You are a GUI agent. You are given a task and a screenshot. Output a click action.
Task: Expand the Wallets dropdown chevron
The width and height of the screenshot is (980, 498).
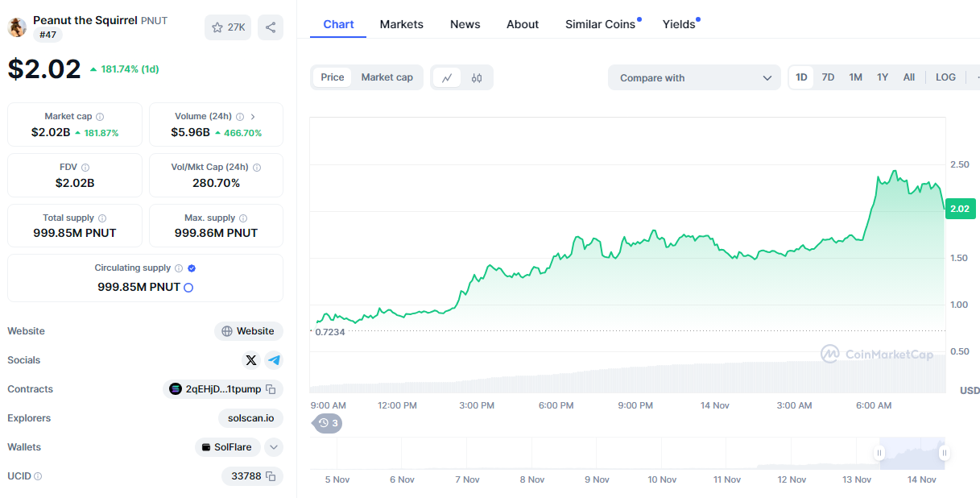coord(274,447)
